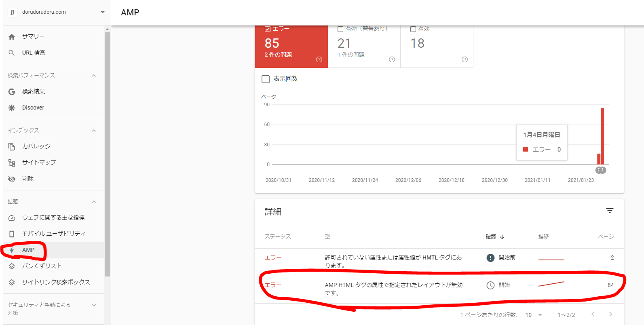The width and height of the screenshot is (644, 325).
Task: Open rows-per-page dropdown showing 10
Action: (x=534, y=315)
